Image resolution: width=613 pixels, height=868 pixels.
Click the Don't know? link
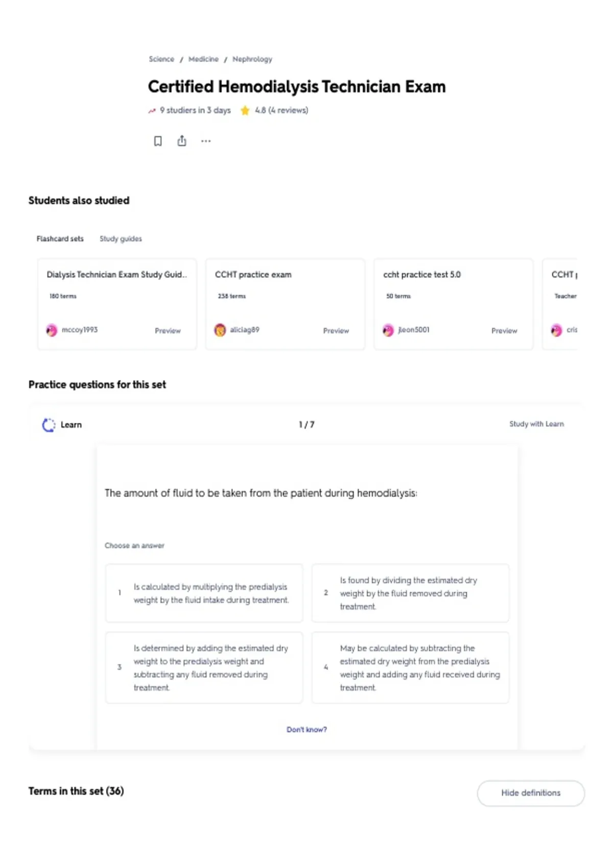306,730
